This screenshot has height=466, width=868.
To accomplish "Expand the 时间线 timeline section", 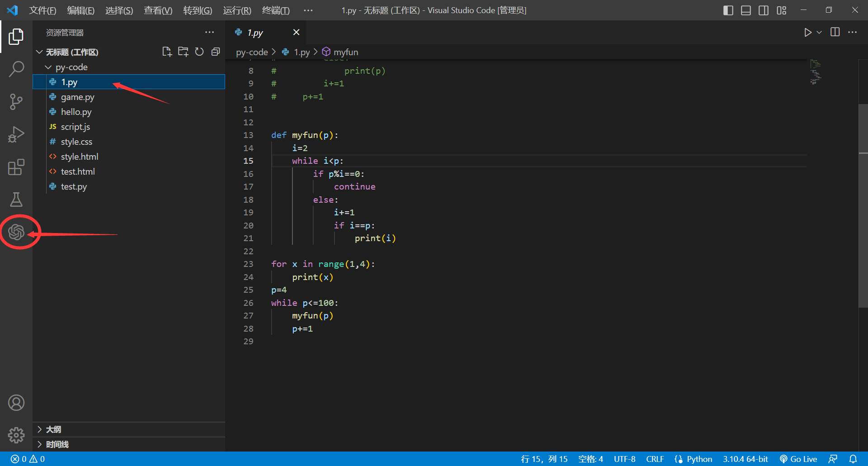I will click(x=57, y=444).
